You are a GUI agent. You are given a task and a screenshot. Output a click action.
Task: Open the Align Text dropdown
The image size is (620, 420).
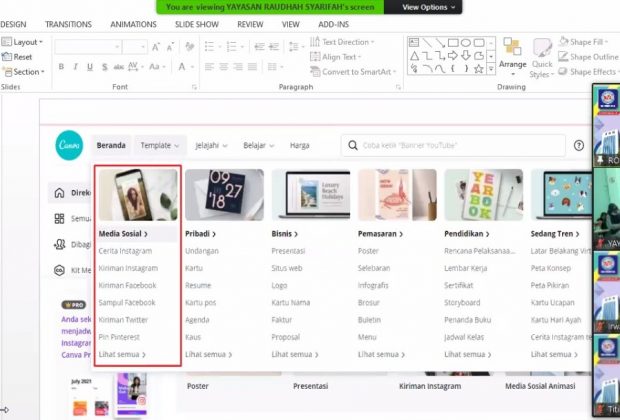(x=336, y=57)
